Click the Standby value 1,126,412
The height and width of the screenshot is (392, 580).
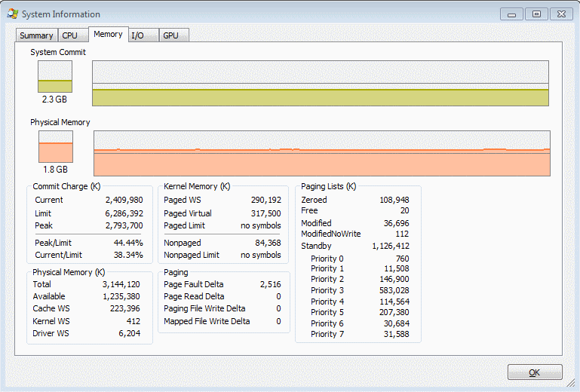(391, 246)
